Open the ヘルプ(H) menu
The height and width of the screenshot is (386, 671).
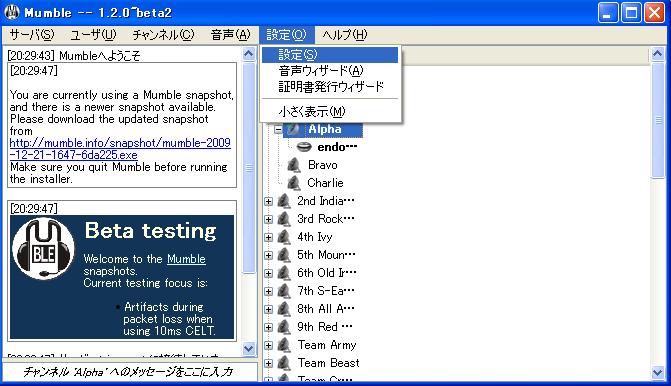click(x=344, y=35)
